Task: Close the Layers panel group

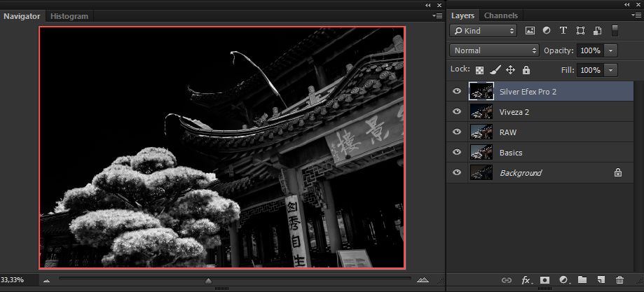Action: [x=638, y=4]
